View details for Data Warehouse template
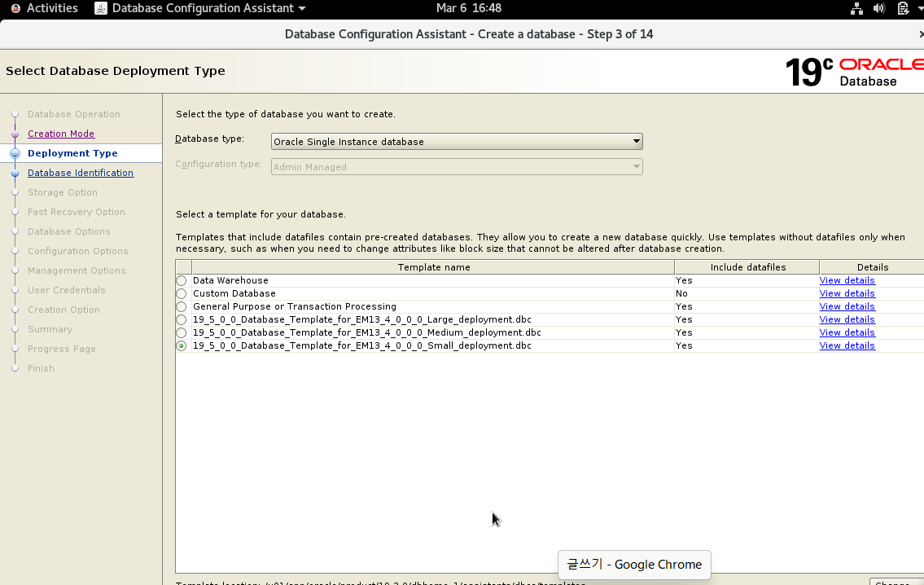Screen dimensions: 924x585 [847, 281]
